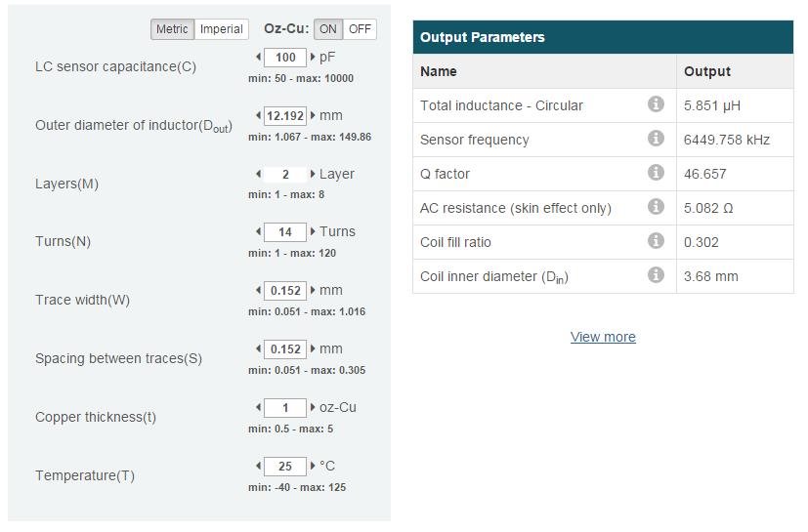Increase Temperature with right arrow
This screenshot has height=532, width=808.
[x=313, y=466]
